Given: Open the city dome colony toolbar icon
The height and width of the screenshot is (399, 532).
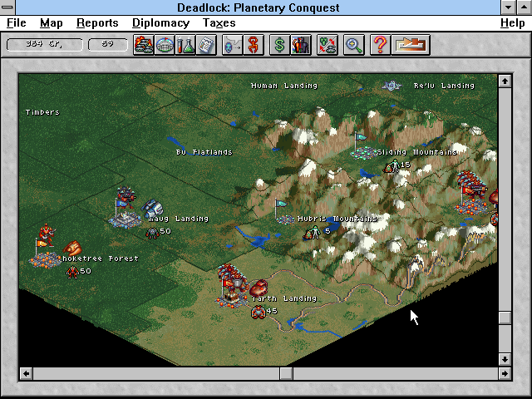Looking at the screenshot, I should pos(165,44).
